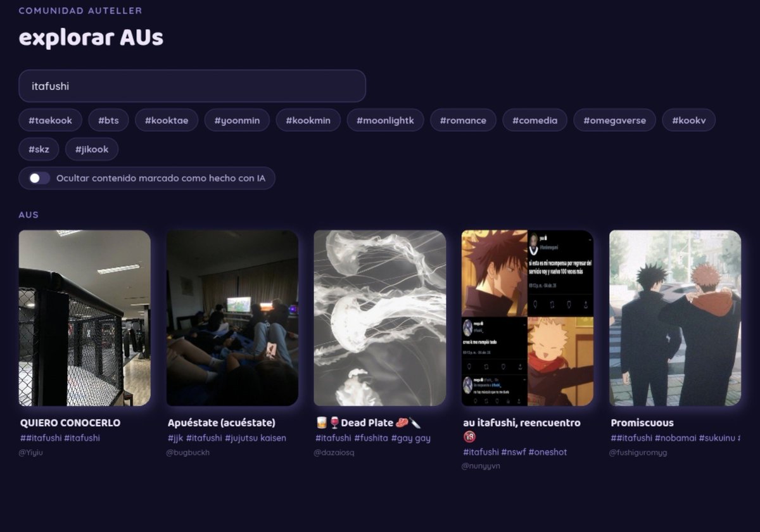
Task: Select the #taekook tag chip
Action: click(x=51, y=120)
